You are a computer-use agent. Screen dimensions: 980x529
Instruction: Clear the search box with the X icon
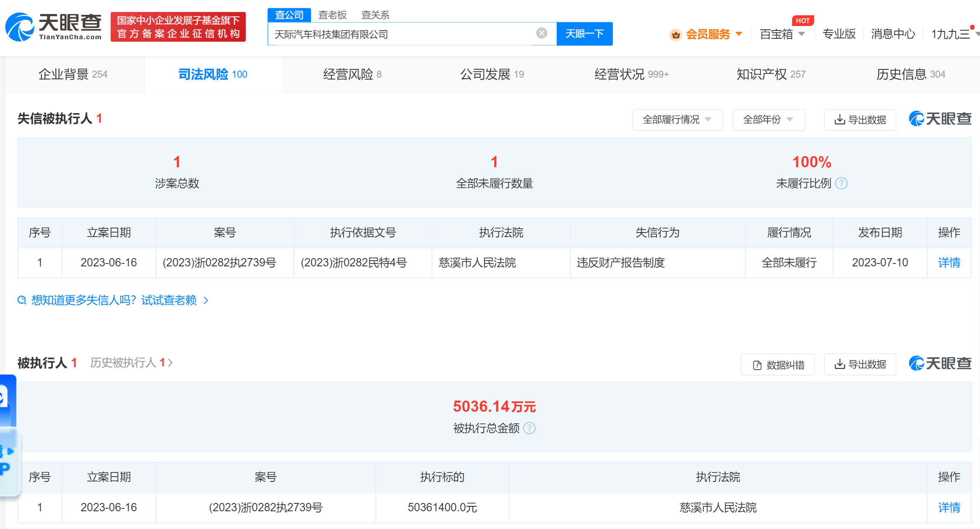[541, 33]
